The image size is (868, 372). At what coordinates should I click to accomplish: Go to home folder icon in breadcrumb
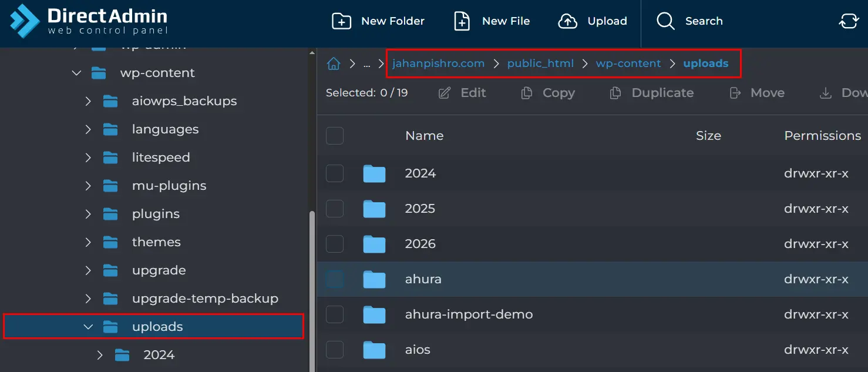coord(334,63)
